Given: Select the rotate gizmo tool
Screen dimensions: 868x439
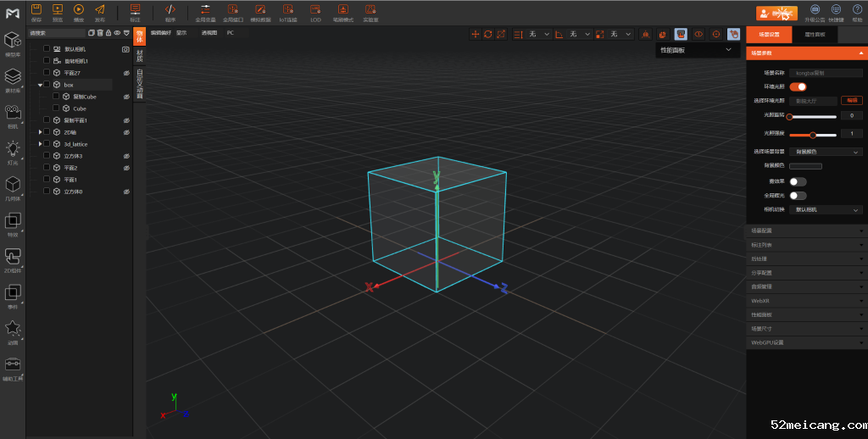Looking at the screenshot, I should [488, 34].
